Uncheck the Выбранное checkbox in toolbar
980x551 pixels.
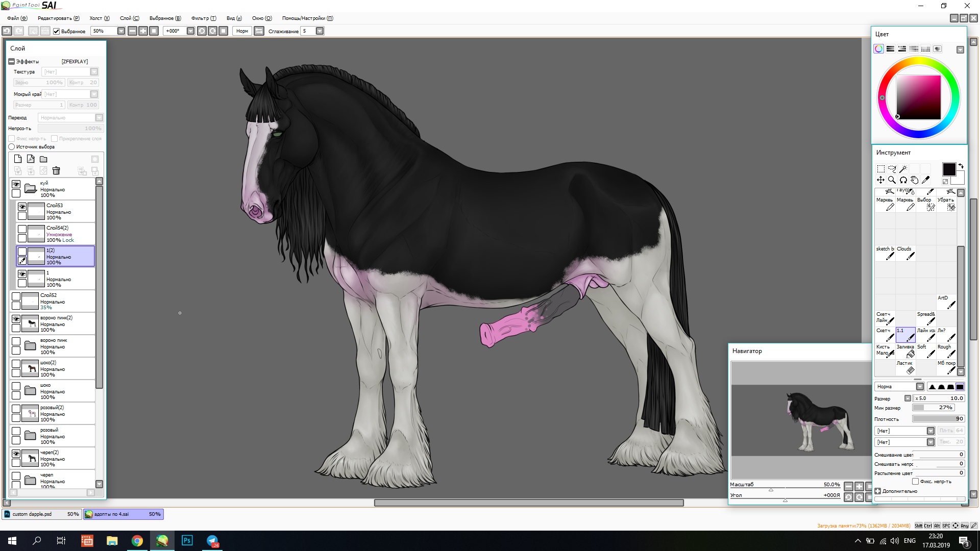[57, 31]
